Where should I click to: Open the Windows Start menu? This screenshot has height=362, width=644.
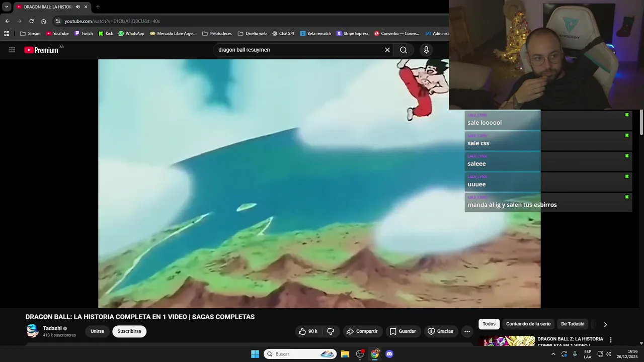[255, 354]
